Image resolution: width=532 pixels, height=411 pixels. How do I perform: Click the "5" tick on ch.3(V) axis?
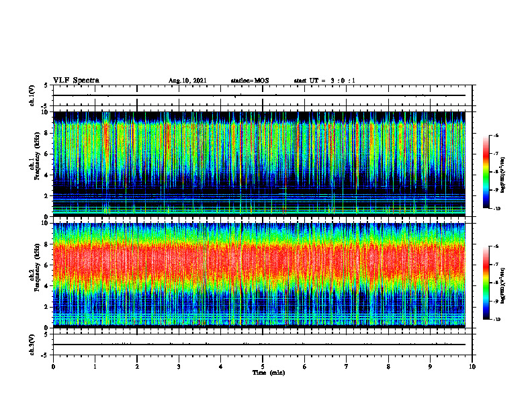tap(46, 334)
